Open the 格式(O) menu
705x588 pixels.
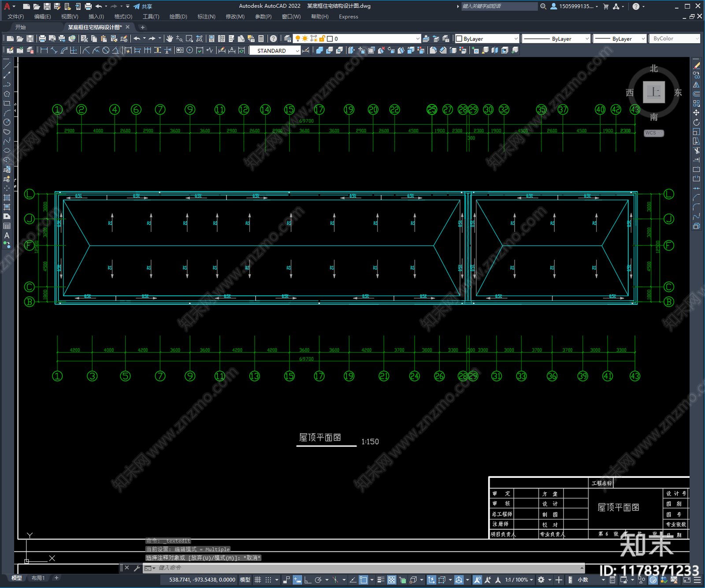click(123, 17)
